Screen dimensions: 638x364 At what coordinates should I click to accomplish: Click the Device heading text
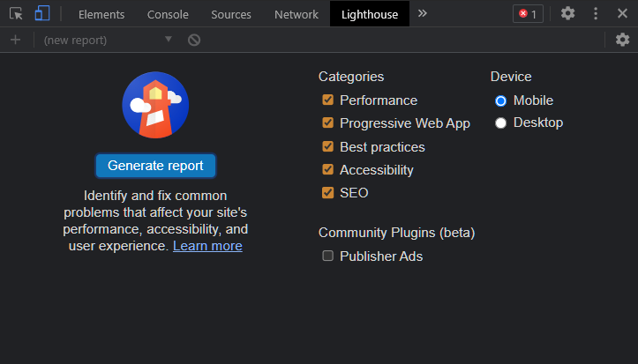click(x=511, y=77)
